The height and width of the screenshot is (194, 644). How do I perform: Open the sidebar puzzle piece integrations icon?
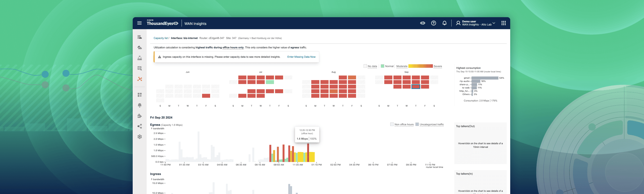(140, 116)
